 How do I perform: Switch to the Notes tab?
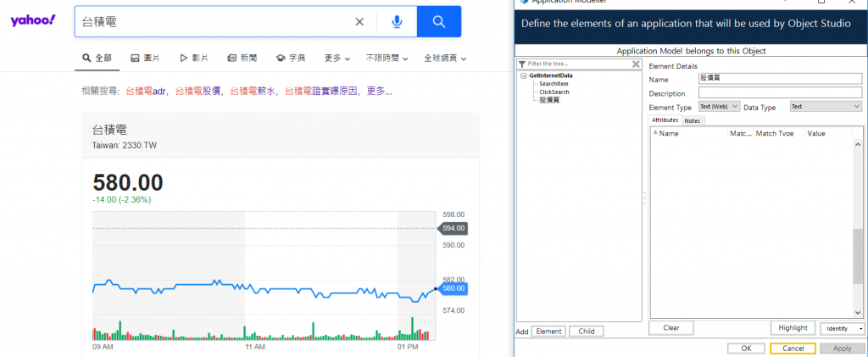tap(692, 120)
